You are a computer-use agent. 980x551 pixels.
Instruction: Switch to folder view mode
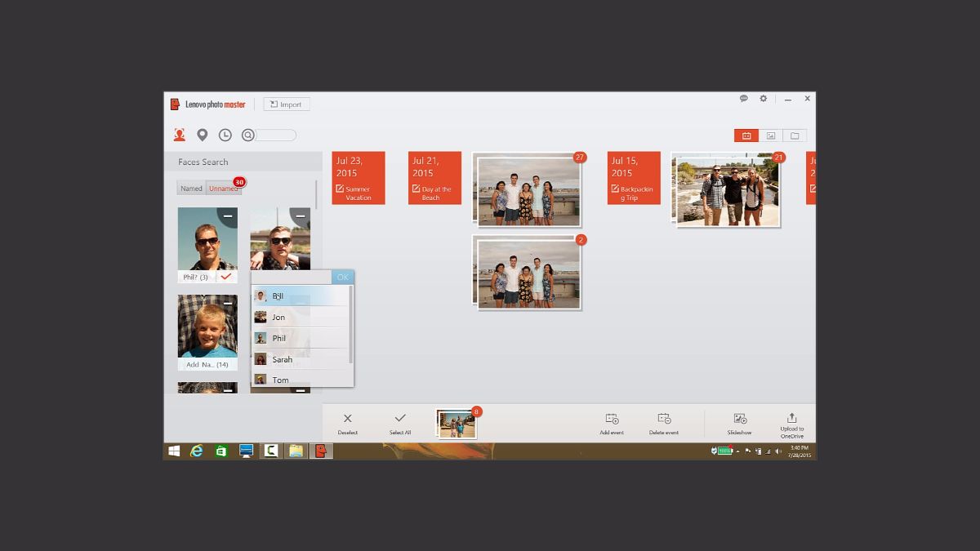(x=795, y=136)
